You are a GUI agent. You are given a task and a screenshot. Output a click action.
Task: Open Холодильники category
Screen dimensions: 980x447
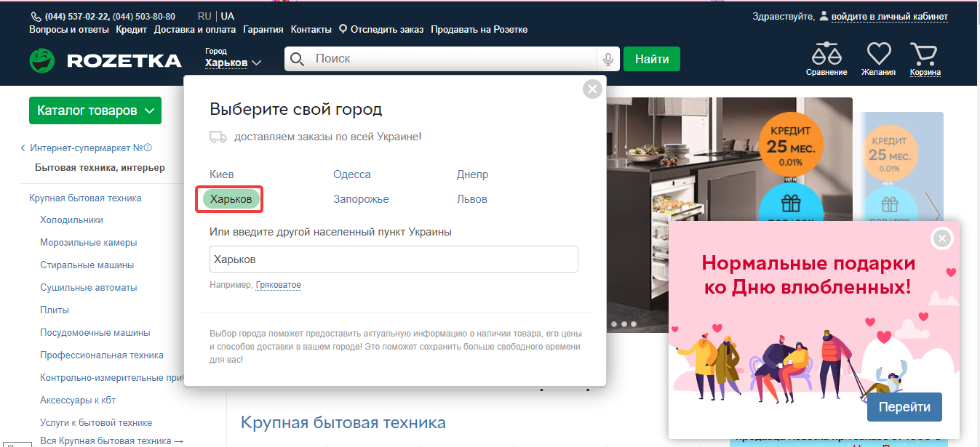pos(72,220)
